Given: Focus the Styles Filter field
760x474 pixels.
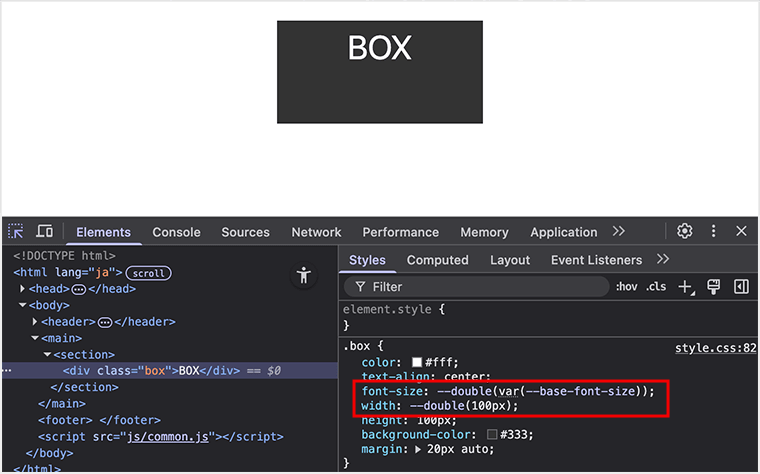Looking at the screenshot, I should pyautogui.click(x=476, y=287).
